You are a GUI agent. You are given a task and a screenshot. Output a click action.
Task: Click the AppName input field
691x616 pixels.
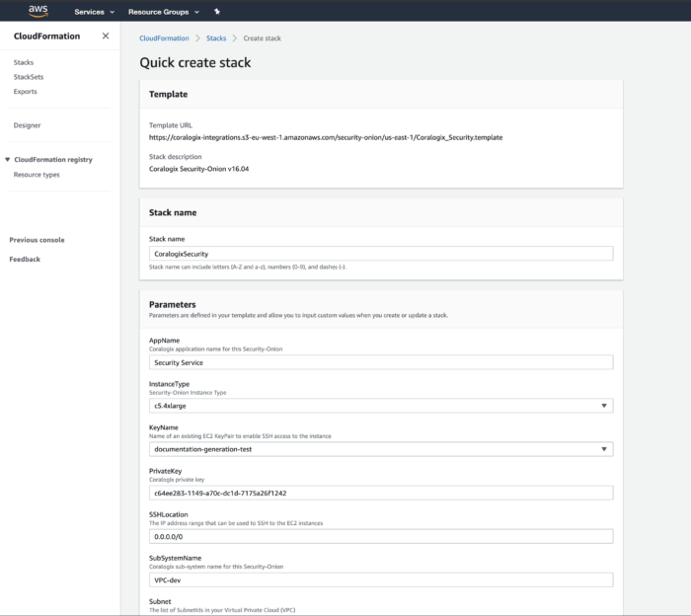(x=381, y=362)
